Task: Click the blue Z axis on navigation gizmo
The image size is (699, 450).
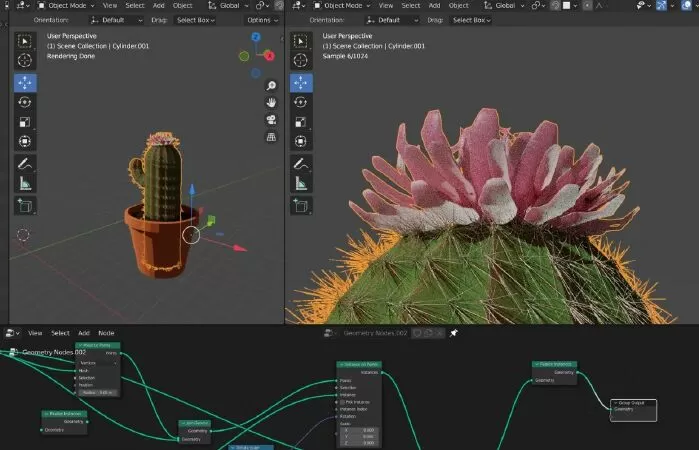Action: [256, 37]
